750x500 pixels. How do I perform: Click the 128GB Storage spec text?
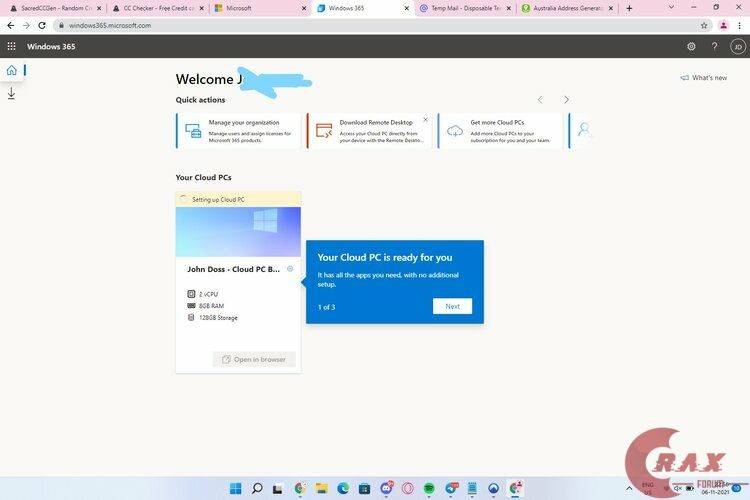pos(218,318)
